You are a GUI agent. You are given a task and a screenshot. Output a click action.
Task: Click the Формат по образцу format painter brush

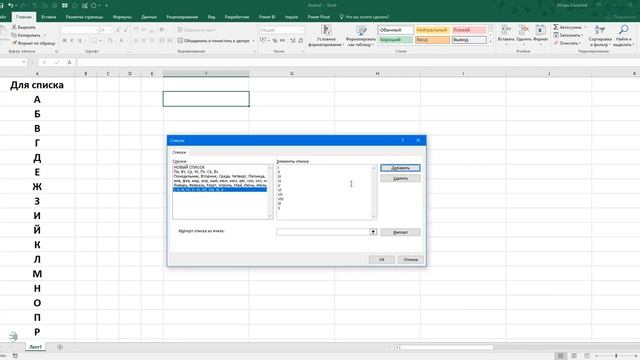coord(14,43)
